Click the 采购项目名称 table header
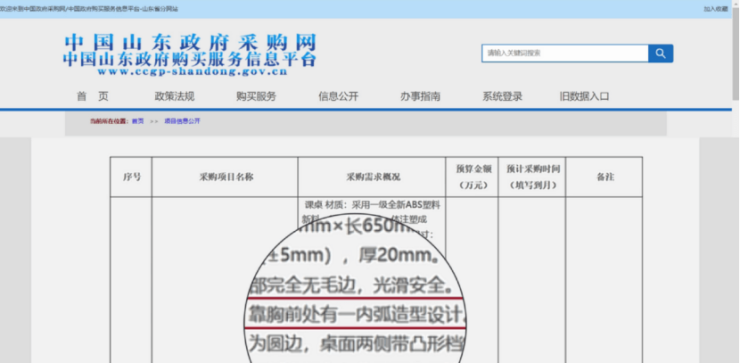 pos(225,177)
